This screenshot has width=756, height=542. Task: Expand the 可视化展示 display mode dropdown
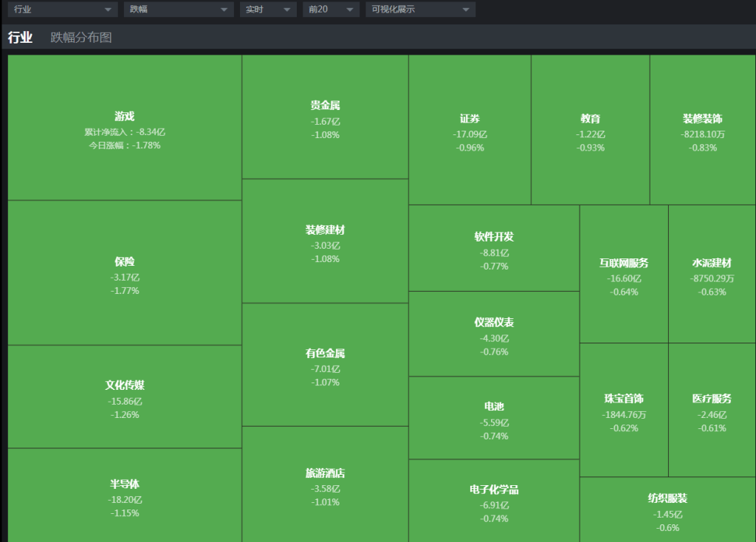click(420, 9)
